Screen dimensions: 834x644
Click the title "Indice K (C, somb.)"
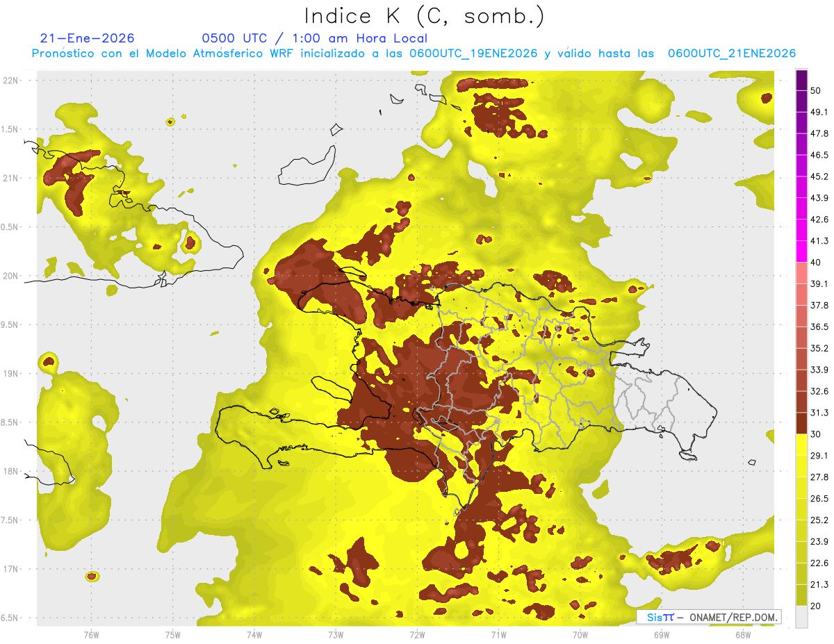click(x=424, y=17)
